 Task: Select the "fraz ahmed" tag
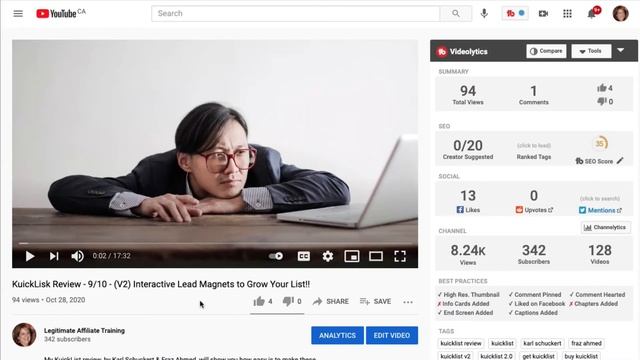586,343
